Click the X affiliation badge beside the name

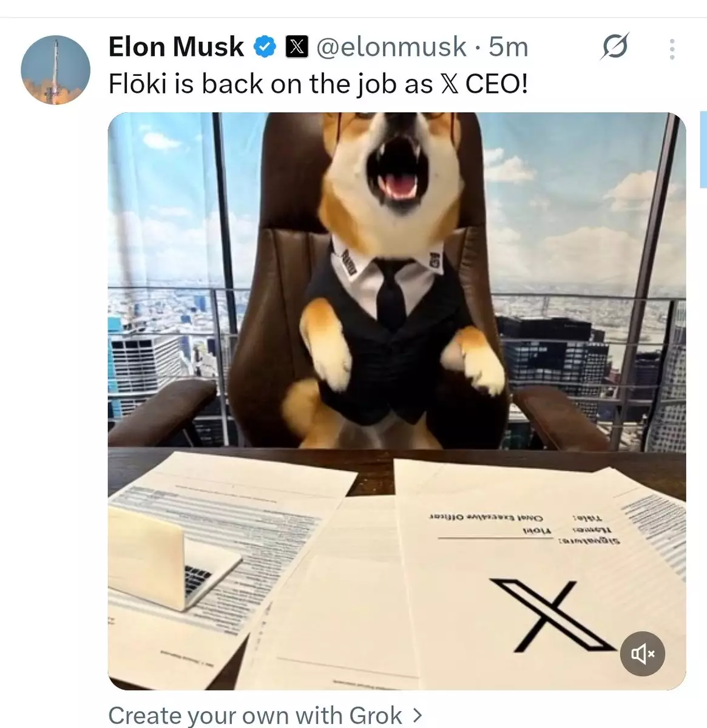[297, 47]
